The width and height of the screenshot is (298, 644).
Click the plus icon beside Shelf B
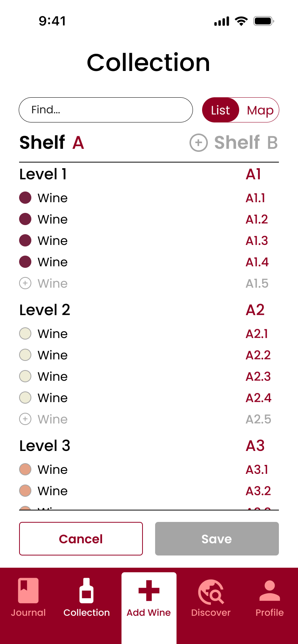[199, 143]
